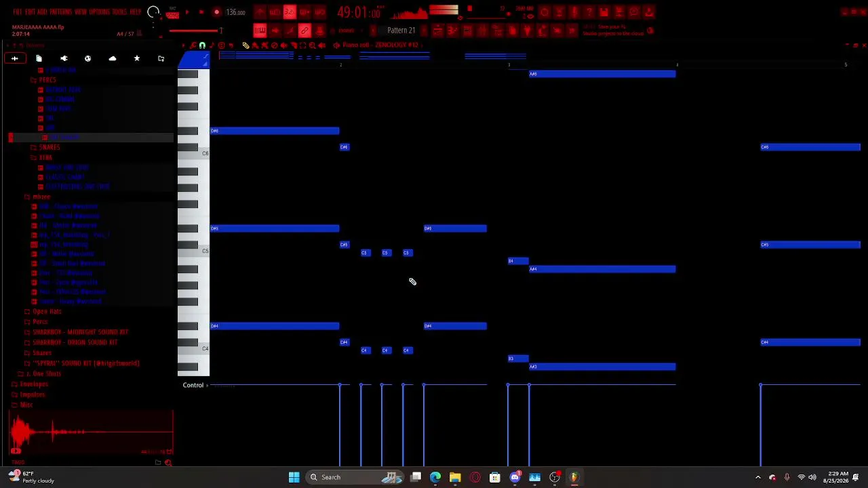Click the question mark help icon
868x488 pixels.
(x=589, y=12)
